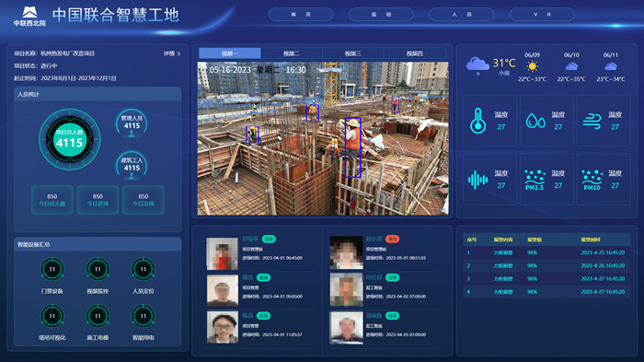Screen dimensions: 644x362
Task: Click the water droplets humidity icon
Action: pyautogui.click(x=535, y=121)
